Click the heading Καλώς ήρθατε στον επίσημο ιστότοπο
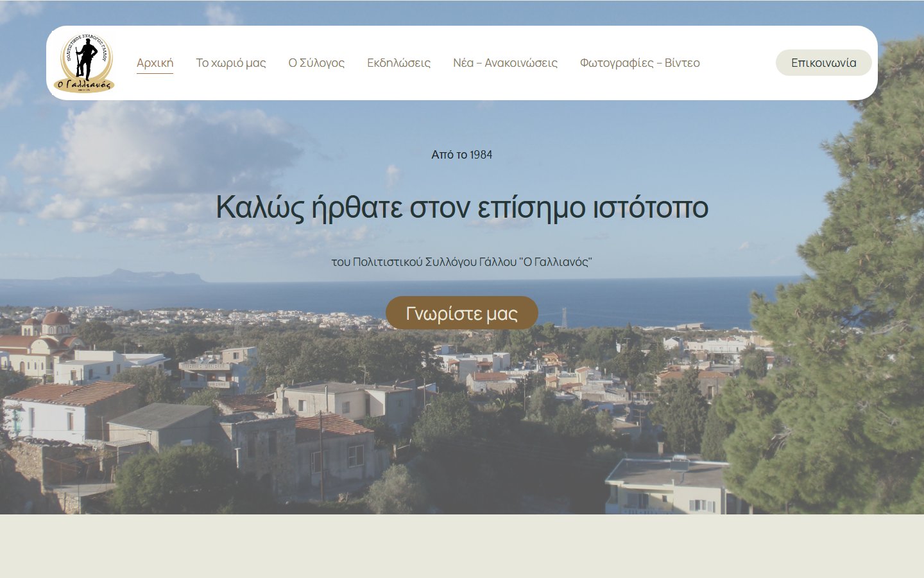 [x=462, y=207]
